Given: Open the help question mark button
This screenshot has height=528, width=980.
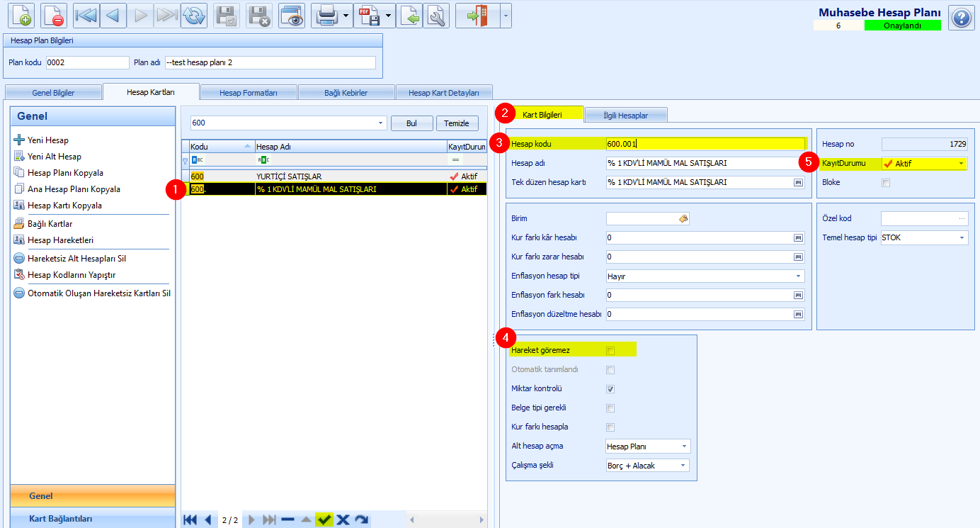Looking at the screenshot, I should tap(961, 18).
